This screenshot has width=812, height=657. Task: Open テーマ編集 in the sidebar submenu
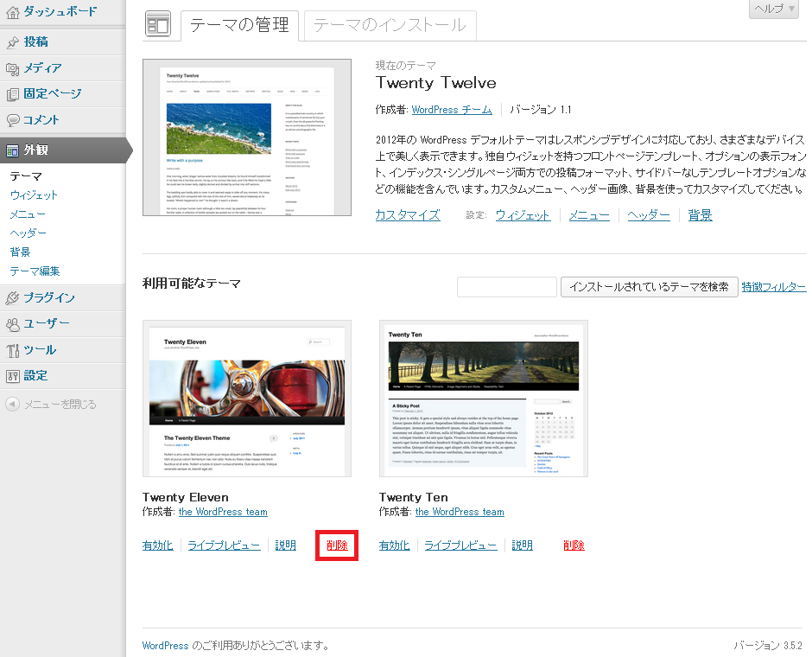[x=35, y=271]
